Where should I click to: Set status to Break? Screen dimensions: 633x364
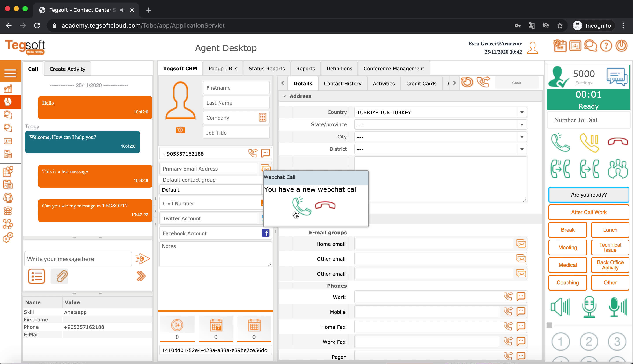pyautogui.click(x=567, y=230)
